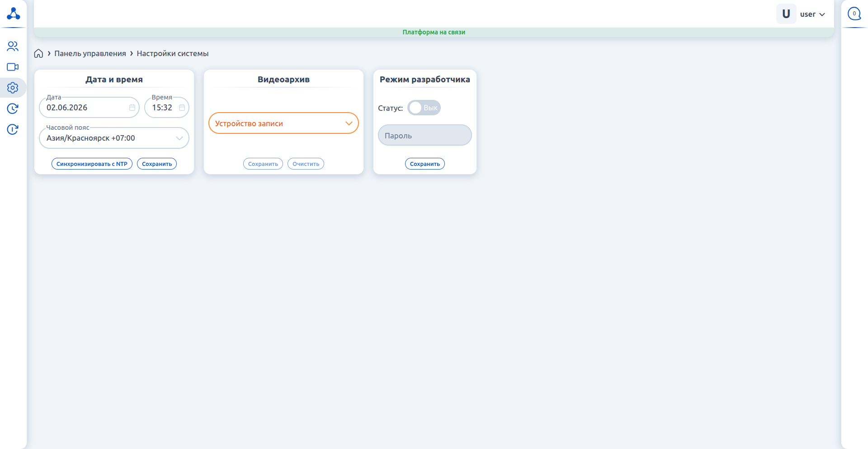868x449 pixels.
Task: Click the platform logo at top left
Action: tap(14, 14)
